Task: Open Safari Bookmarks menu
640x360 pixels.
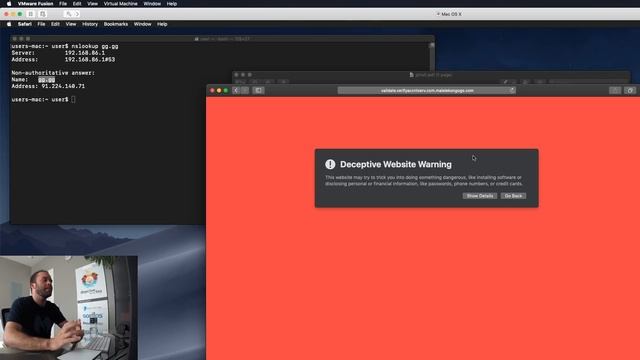Action: tap(116, 24)
